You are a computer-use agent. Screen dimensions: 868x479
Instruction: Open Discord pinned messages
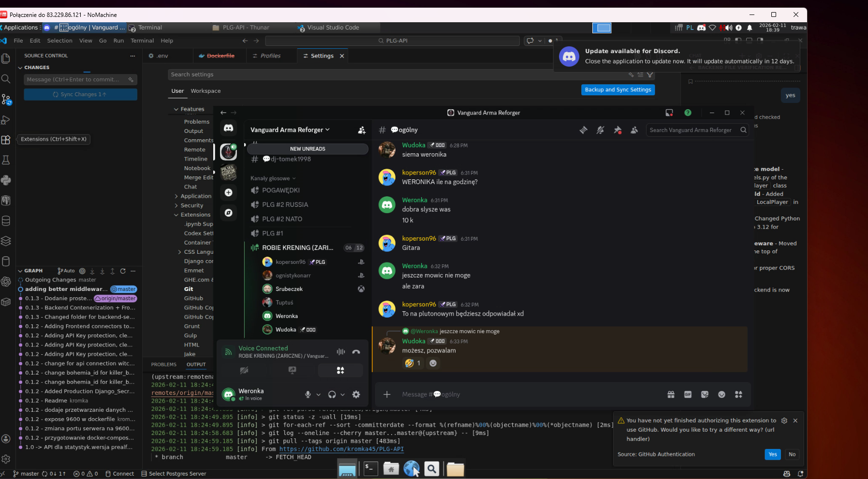617,130
